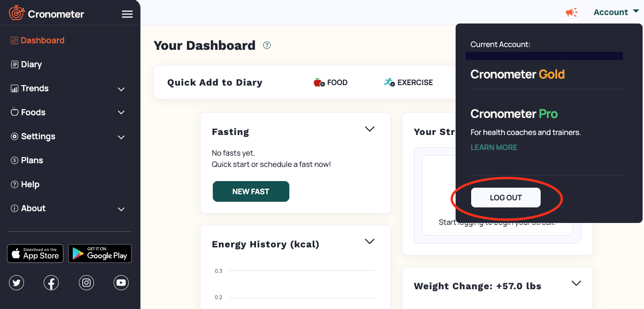Image resolution: width=644 pixels, height=309 pixels.
Task: Open Cronometer's Instagram page icon
Action: click(x=86, y=283)
